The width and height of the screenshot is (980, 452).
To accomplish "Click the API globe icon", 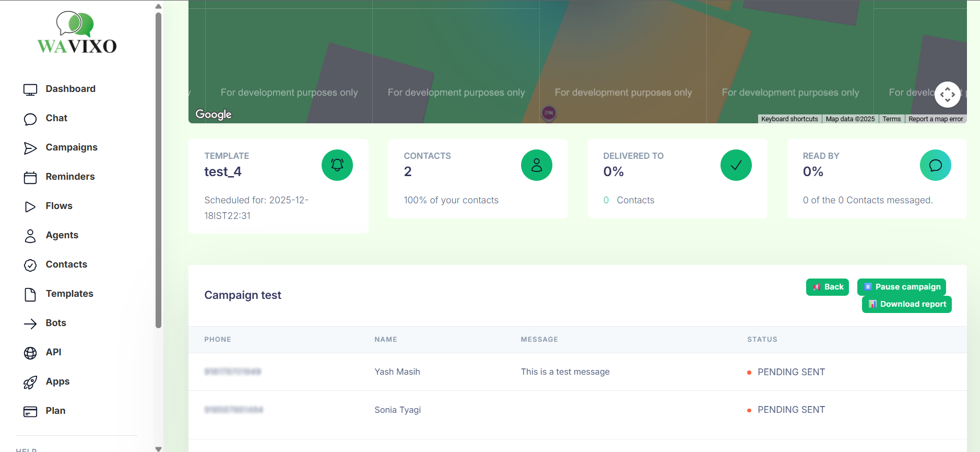I will [x=30, y=353].
